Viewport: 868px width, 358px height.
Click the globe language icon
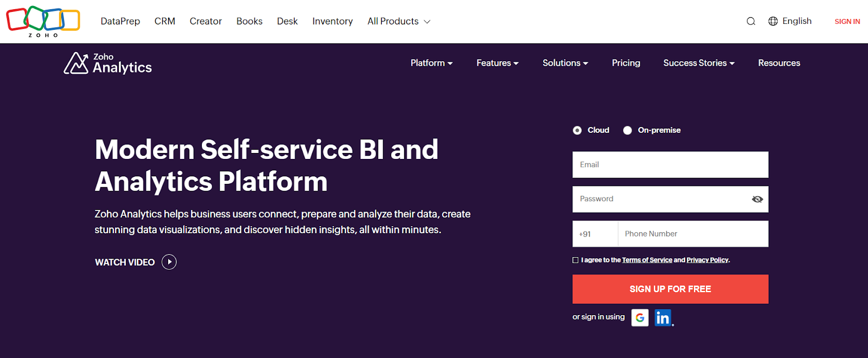click(773, 21)
